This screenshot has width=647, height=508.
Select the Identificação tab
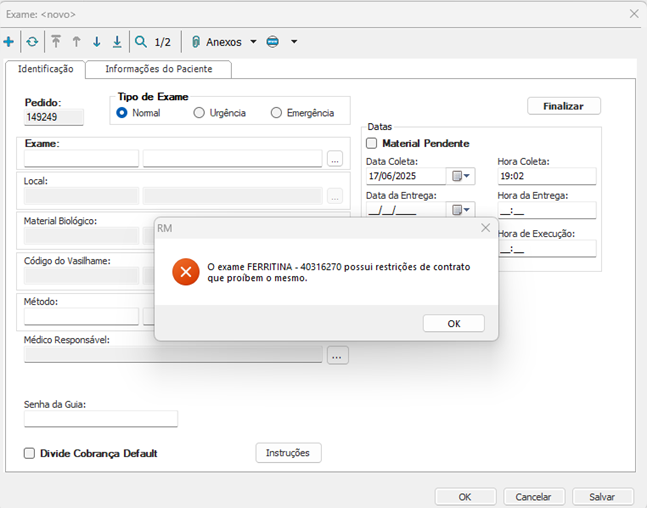click(x=45, y=69)
